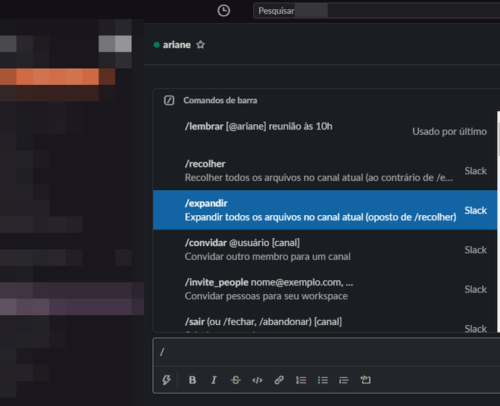Toggle italic formatting

[x=214, y=380]
